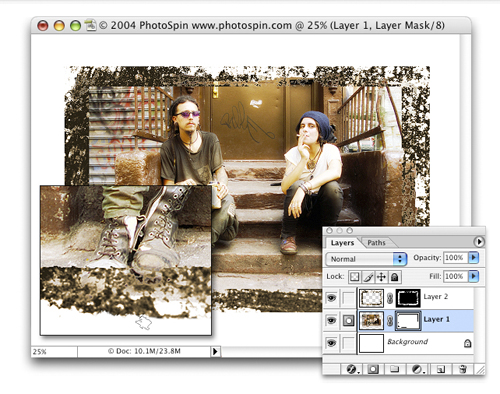Click the Background layer lock icon
The width and height of the screenshot is (500, 394).
point(467,343)
